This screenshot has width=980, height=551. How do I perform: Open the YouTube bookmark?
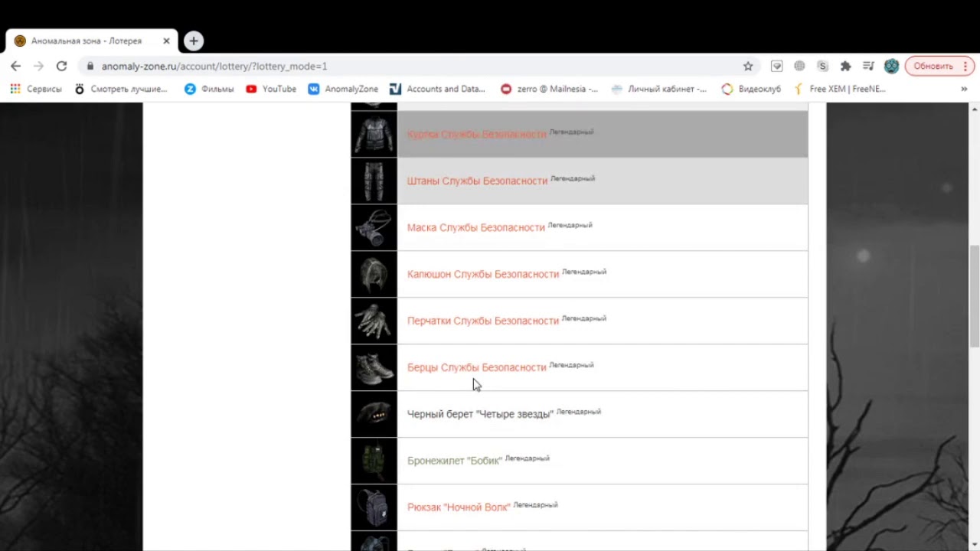271,89
